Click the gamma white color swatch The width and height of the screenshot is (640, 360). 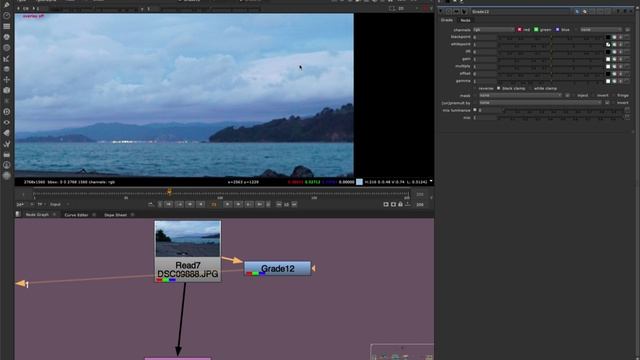pos(608,81)
